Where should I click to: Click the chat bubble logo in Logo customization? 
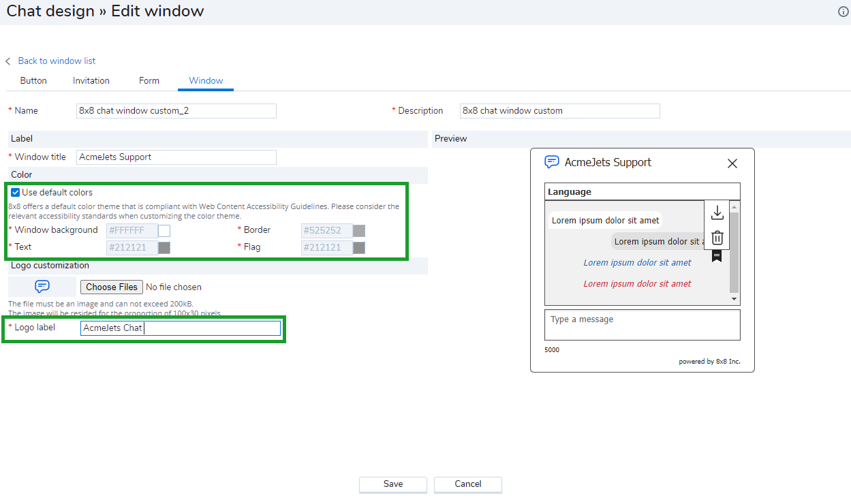click(42, 287)
